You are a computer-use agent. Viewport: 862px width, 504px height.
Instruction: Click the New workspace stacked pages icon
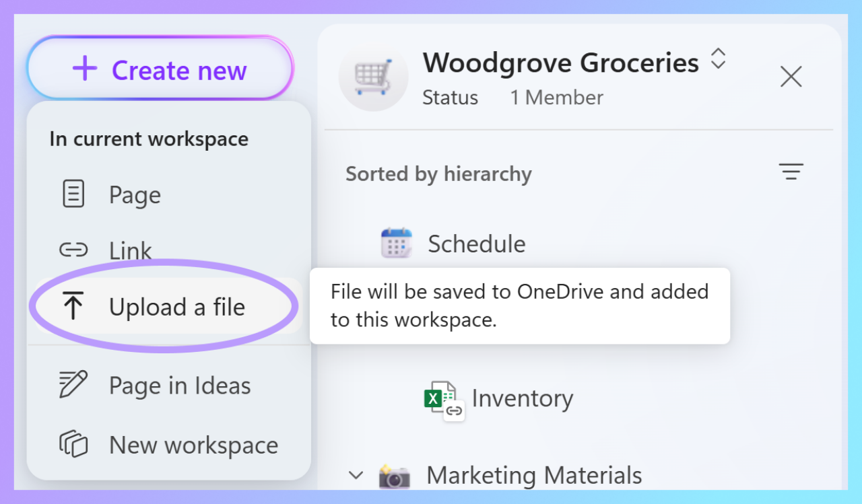pyautogui.click(x=71, y=444)
